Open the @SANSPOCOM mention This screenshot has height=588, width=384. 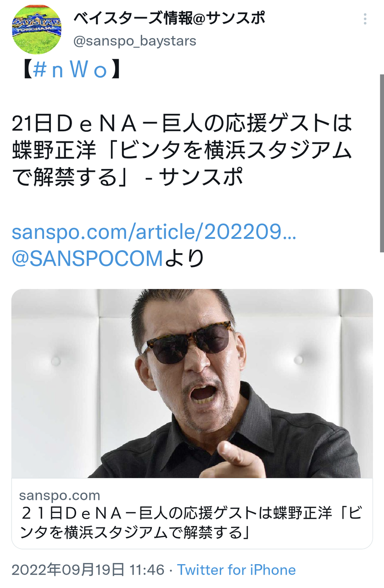point(87,258)
